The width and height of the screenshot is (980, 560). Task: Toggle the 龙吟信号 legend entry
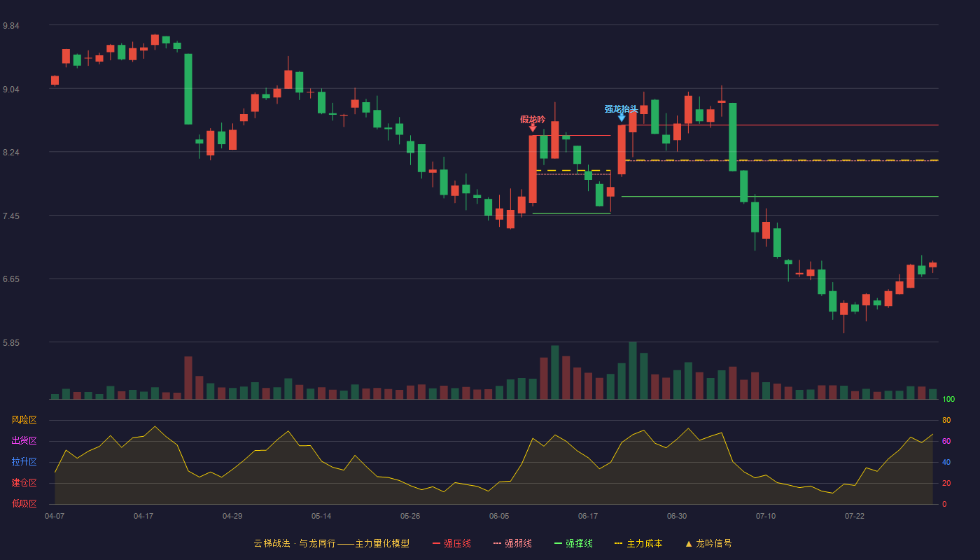click(708, 543)
